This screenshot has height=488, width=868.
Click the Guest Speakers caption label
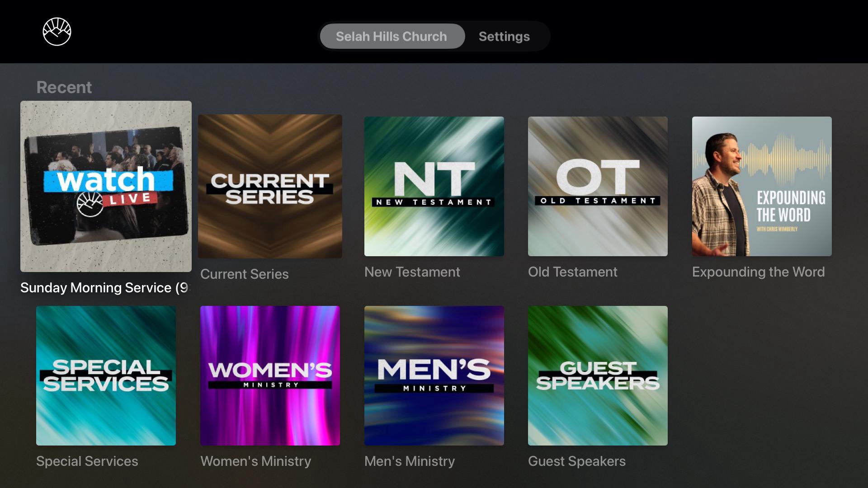pyautogui.click(x=576, y=461)
